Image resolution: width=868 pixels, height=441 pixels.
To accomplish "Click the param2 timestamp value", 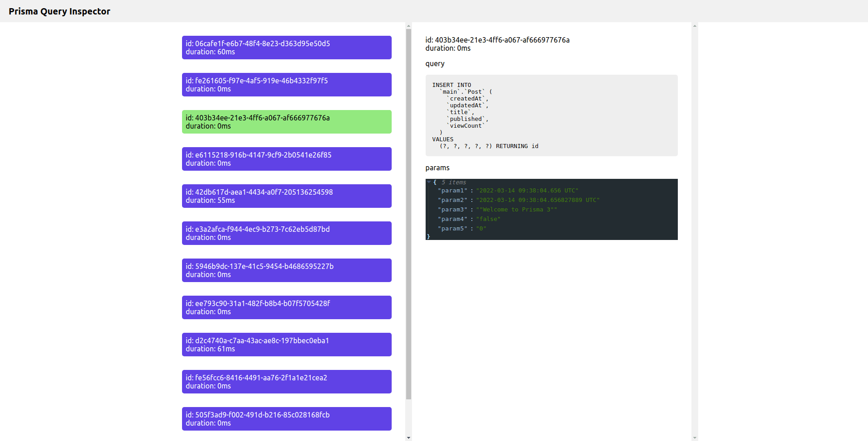I will 537,200.
